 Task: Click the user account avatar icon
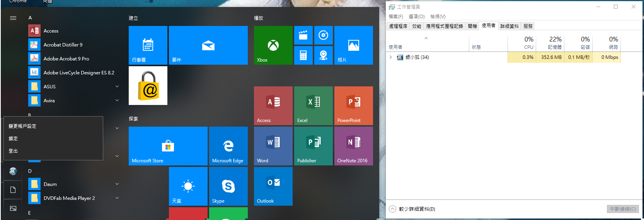pos(13,171)
